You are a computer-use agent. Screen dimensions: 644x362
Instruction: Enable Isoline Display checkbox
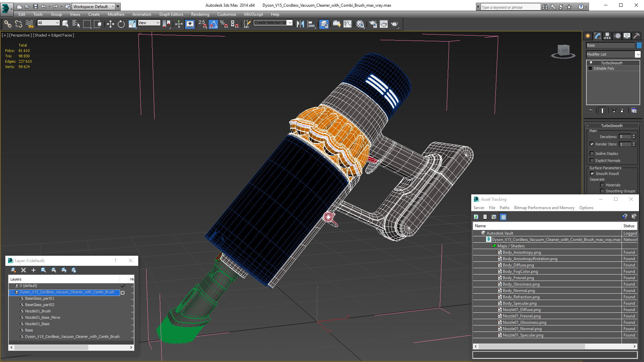pyautogui.click(x=592, y=154)
